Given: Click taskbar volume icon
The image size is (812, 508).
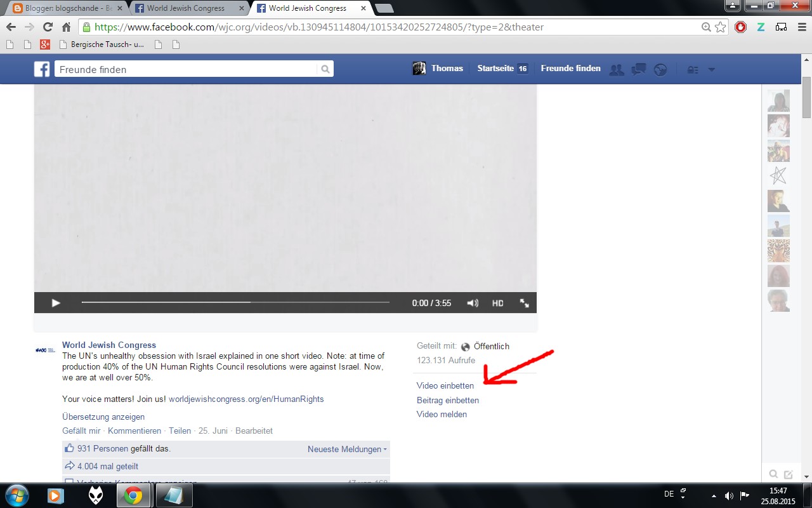Looking at the screenshot, I should click(729, 495).
